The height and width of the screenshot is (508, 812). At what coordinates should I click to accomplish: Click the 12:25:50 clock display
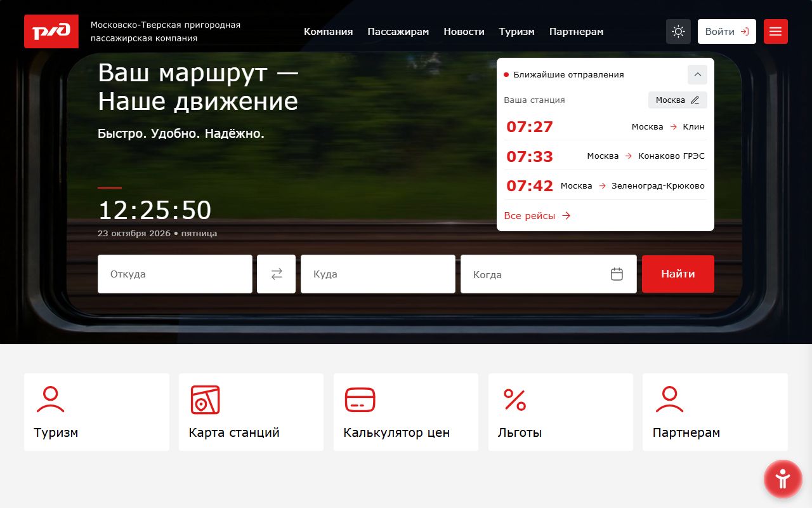tap(155, 210)
